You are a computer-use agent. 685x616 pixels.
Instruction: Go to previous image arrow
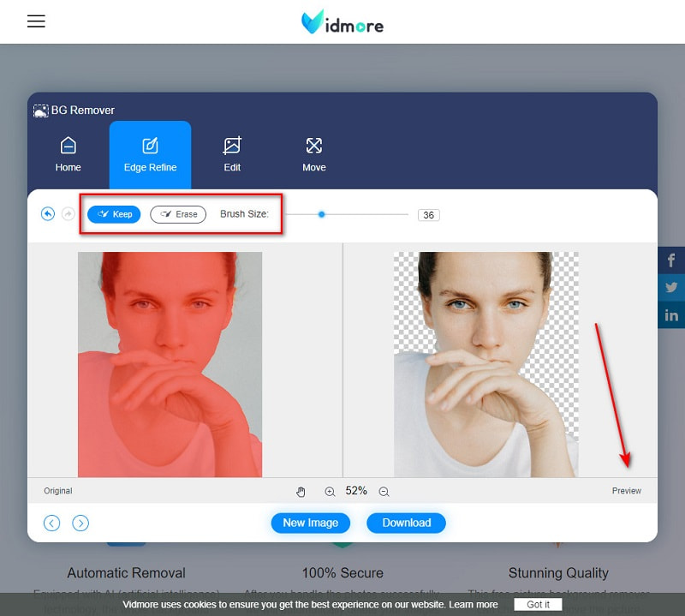tap(51, 523)
